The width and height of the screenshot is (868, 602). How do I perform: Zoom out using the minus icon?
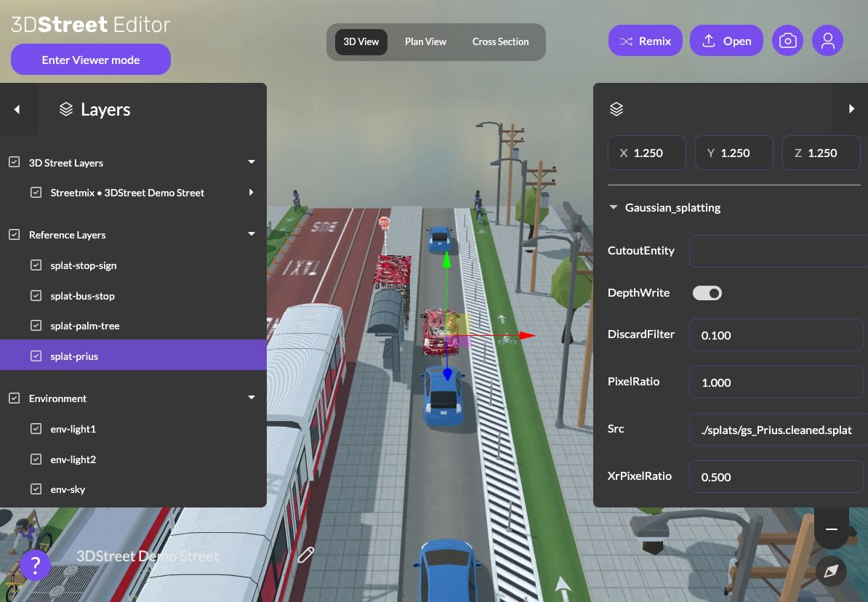(831, 529)
